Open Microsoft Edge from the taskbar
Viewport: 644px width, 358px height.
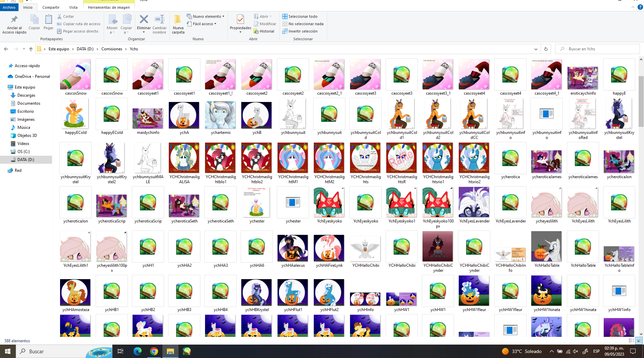pos(138,351)
